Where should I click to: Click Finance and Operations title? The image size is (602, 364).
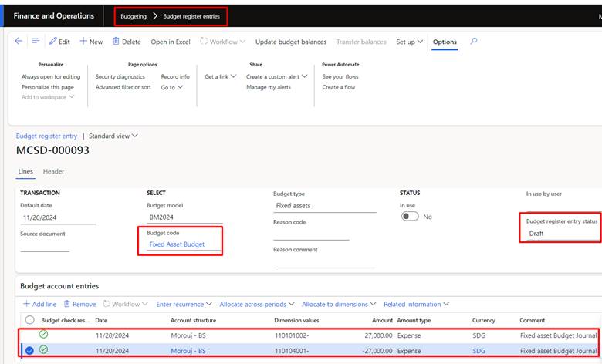click(54, 15)
